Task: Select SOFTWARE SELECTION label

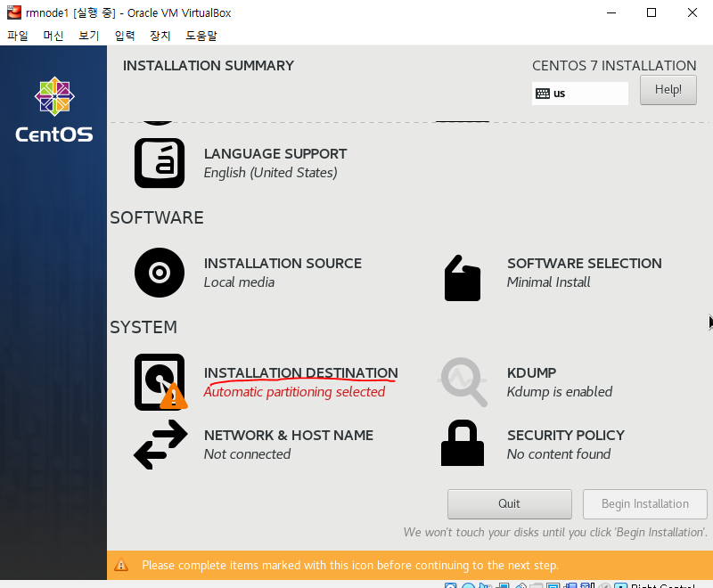Action: pyautogui.click(x=585, y=263)
